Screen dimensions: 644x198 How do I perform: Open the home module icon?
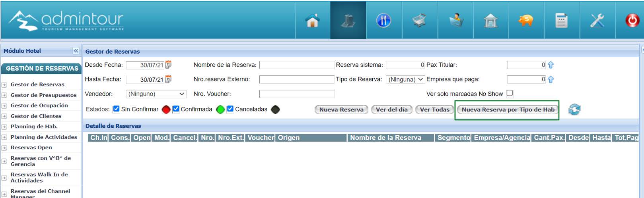pyautogui.click(x=313, y=20)
